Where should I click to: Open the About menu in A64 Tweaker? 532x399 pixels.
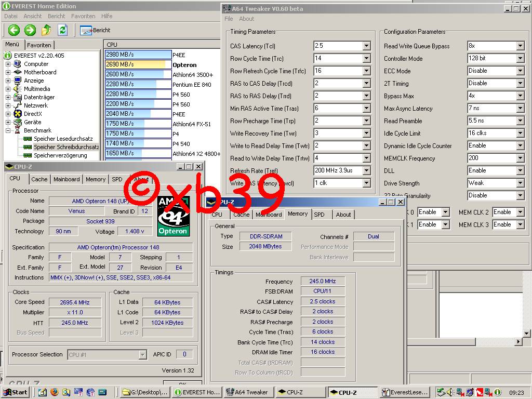[246, 19]
